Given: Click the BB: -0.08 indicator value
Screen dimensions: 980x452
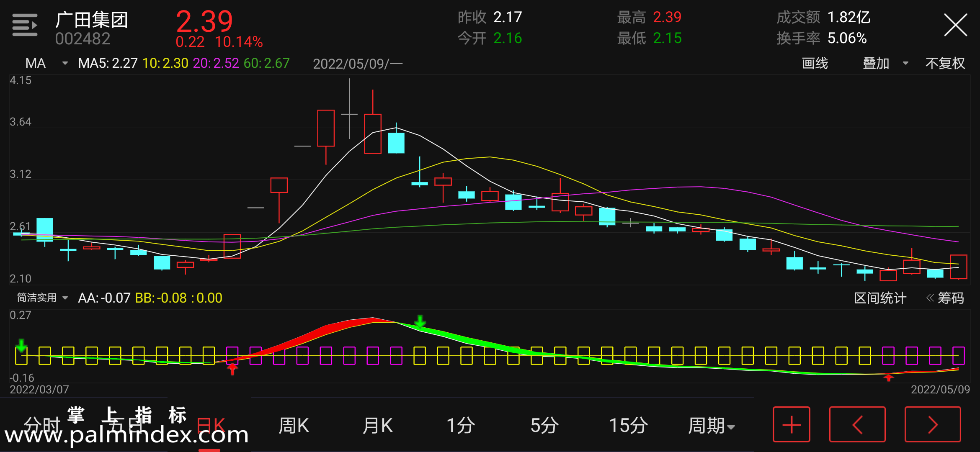Looking at the screenshot, I should tap(161, 298).
